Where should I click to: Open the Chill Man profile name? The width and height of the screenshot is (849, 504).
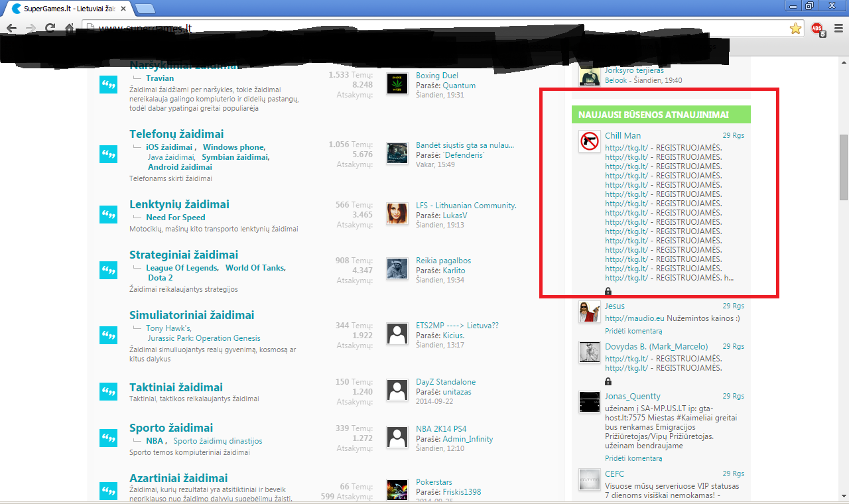pyautogui.click(x=623, y=136)
